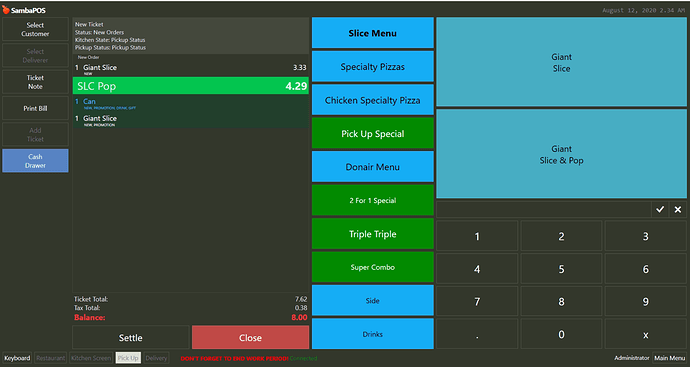690x367 pixels.
Task: Switch to Restaurant screen
Action: pos(51,358)
